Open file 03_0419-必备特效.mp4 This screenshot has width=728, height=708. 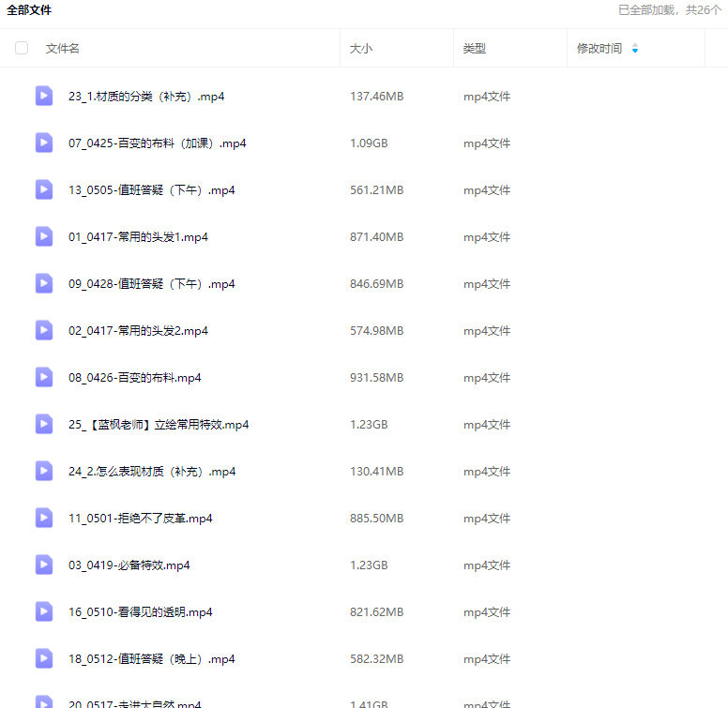click(x=129, y=565)
